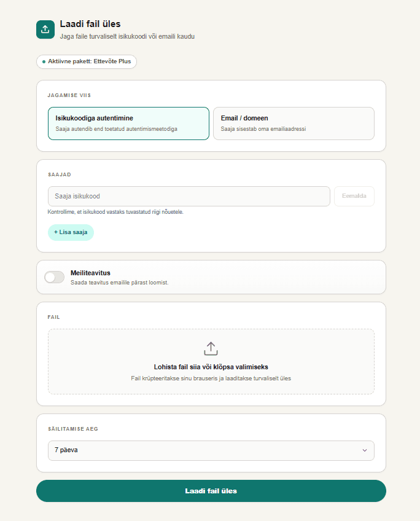Click the Meiliteavitus label text
This screenshot has height=521, width=420.
pyautogui.click(x=90, y=273)
